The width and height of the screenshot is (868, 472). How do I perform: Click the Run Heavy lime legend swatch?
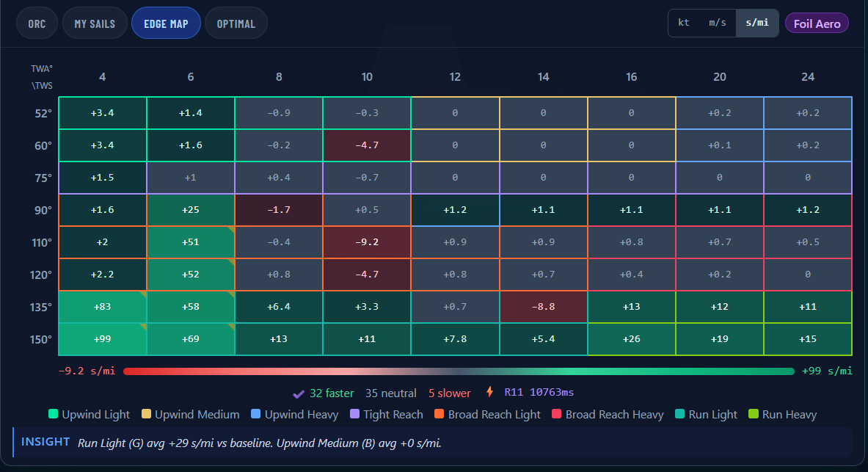coord(753,414)
